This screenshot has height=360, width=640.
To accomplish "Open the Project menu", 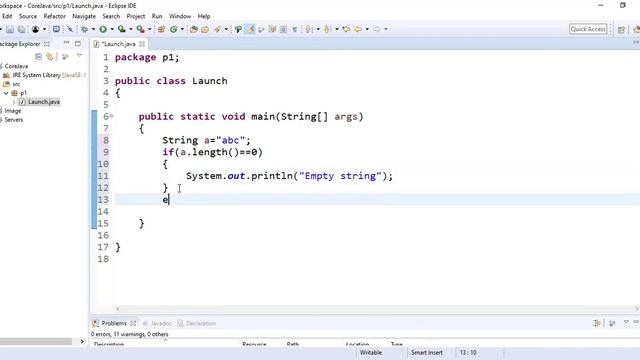I will pyautogui.click(x=136, y=16).
